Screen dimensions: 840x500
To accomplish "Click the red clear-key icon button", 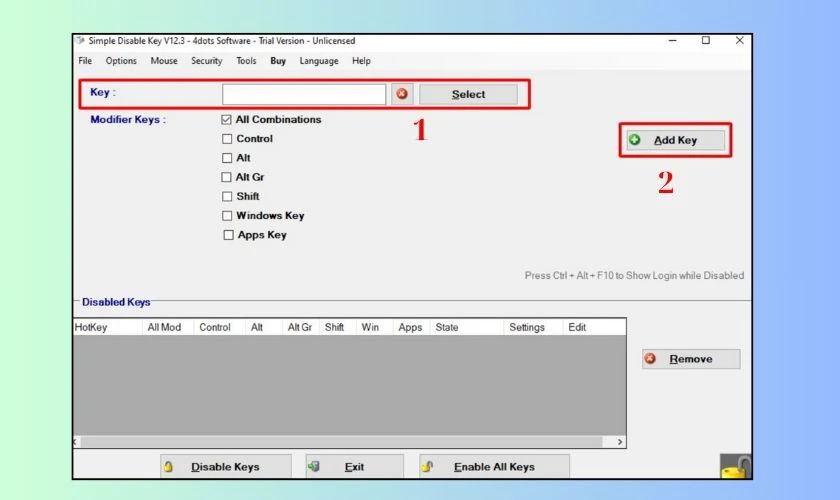I will (402, 94).
